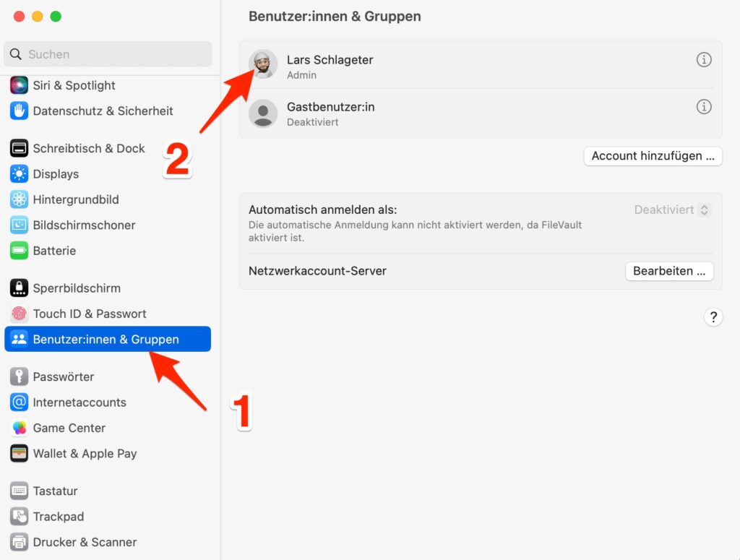Click the red close window button
Viewport: 740px width, 560px height.
point(19,17)
